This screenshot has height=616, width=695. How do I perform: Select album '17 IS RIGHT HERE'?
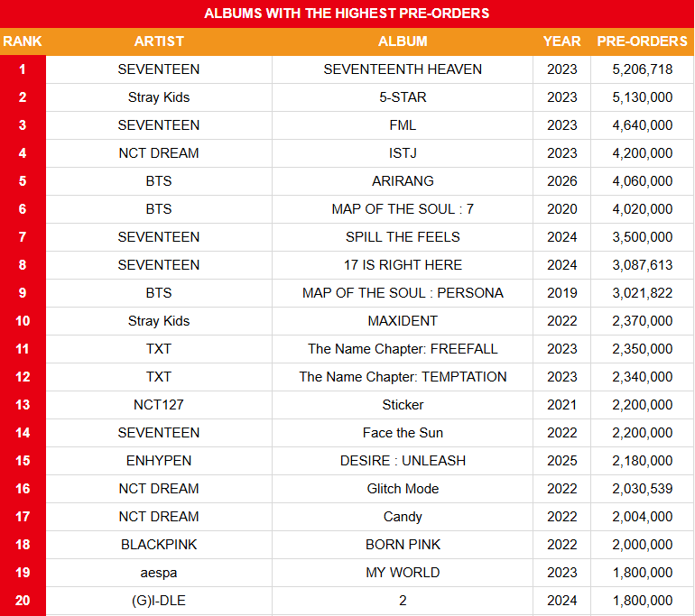(403, 265)
